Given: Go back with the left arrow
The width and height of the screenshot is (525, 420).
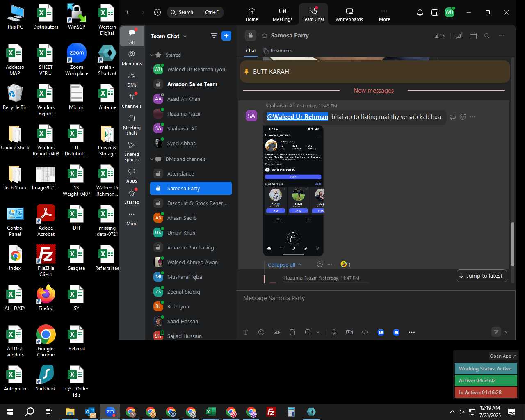Looking at the screenshot, I should coord(128,12).
